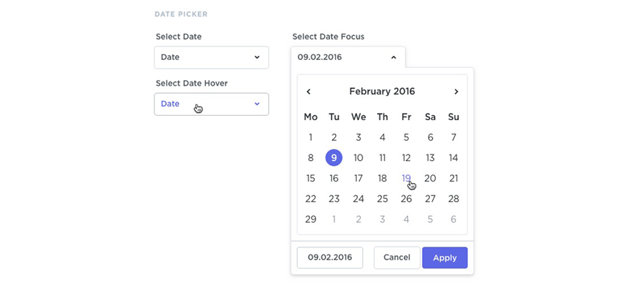Pick day 25 on the calendar

(382, 199)
